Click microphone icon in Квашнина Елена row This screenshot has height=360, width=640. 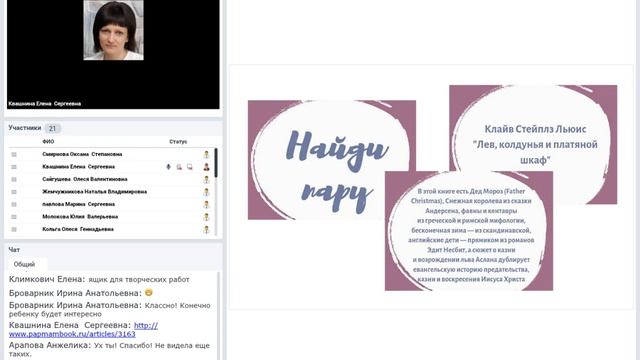point(168,167)
